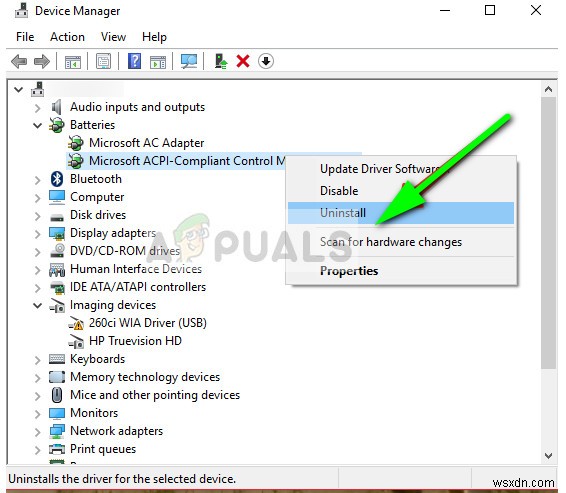The height and width of the screenshot is (493, 566).
Task: Collapse the root computer node
Action: click(x=18, y=90)
